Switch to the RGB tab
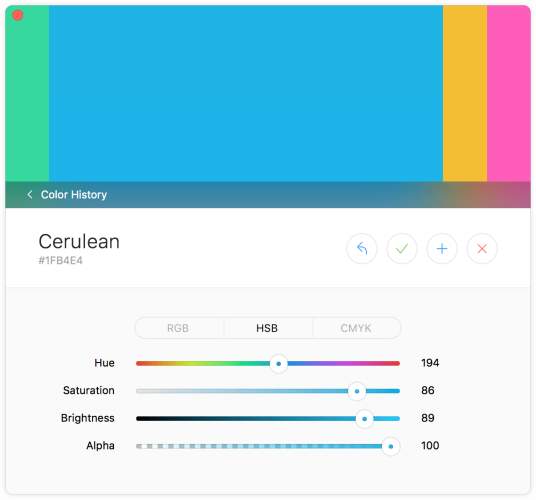This screenshot has width=536, height=500. (x=179, y=328)
